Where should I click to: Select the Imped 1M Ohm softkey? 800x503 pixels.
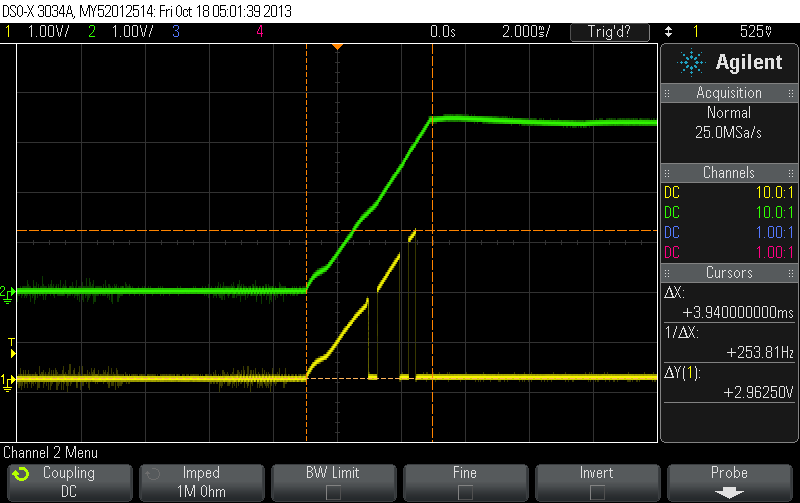pos(202,482)
